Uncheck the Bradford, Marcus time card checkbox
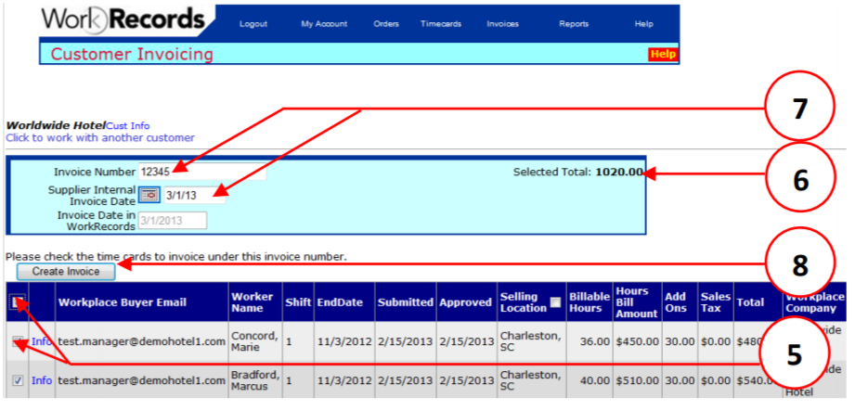The image size is (868, 410). tap(17, 380)
